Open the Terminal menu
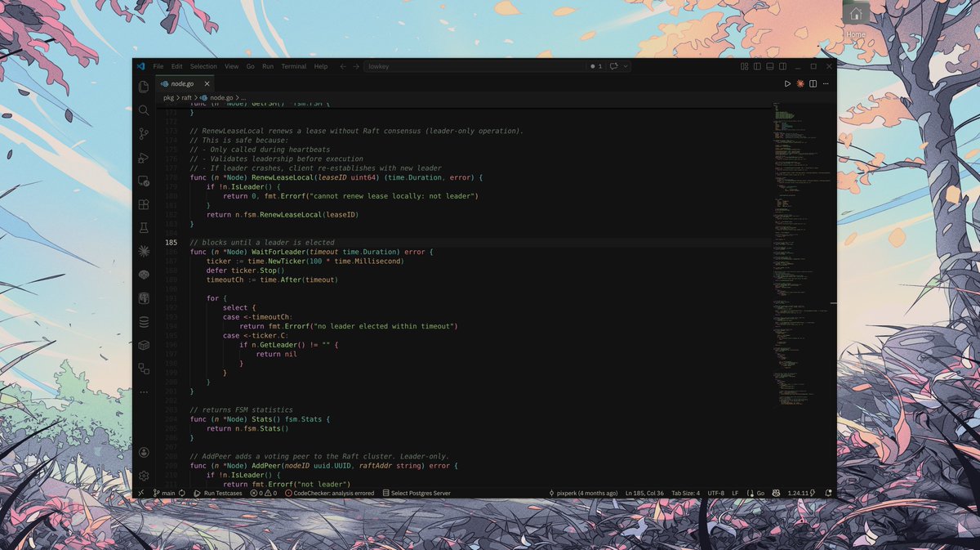 pyautogui.click(x=294, y=66)
